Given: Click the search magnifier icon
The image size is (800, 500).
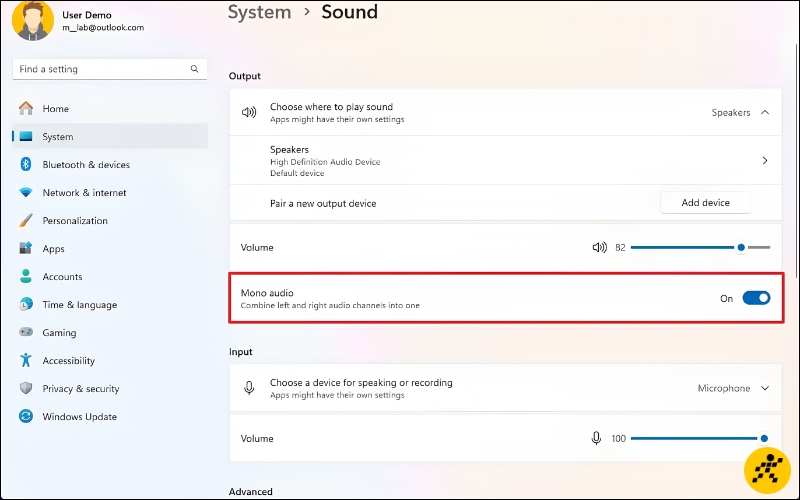Looking at the screenshot, I should tap(194, 69).
